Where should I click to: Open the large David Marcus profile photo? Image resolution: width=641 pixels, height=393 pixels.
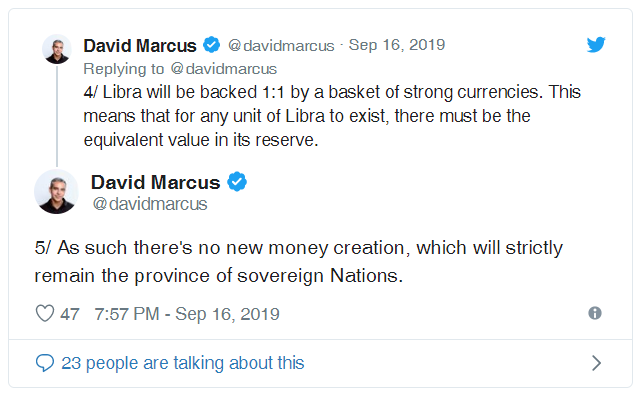coord(56,191)
